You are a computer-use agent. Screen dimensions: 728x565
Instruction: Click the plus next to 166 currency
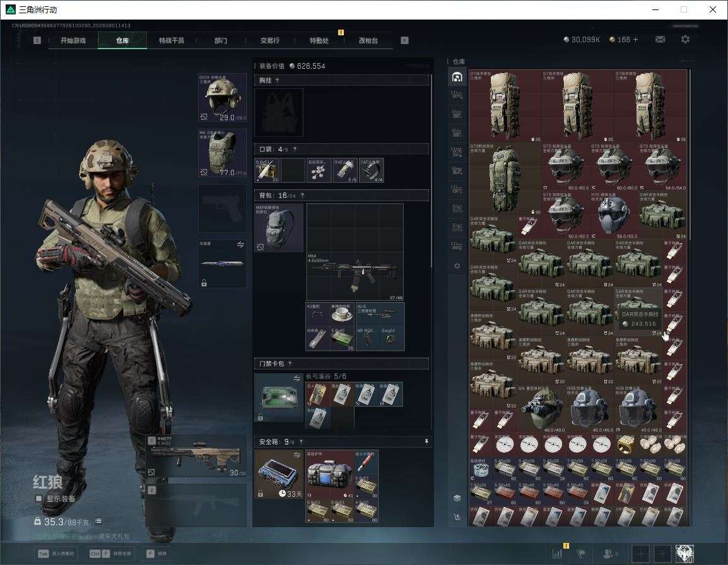636,40
